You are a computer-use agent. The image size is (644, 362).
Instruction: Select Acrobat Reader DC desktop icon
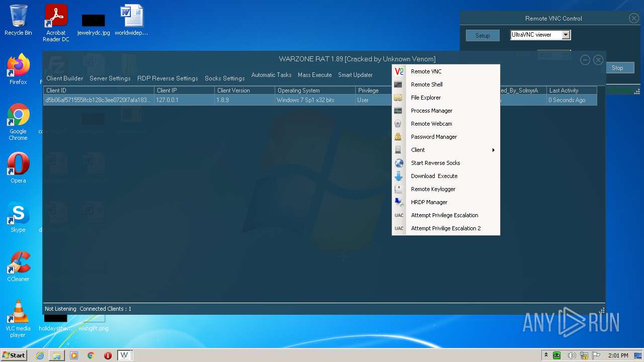click(56, 24)
